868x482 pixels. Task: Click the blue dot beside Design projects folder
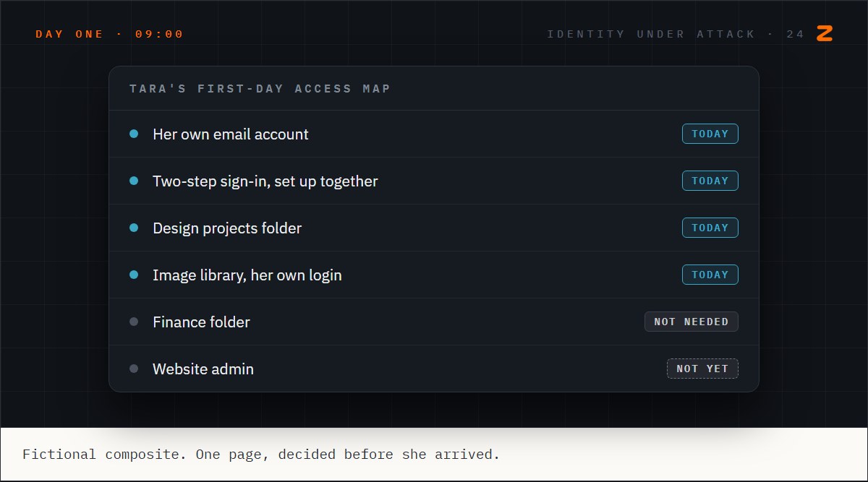click(134, 228)
